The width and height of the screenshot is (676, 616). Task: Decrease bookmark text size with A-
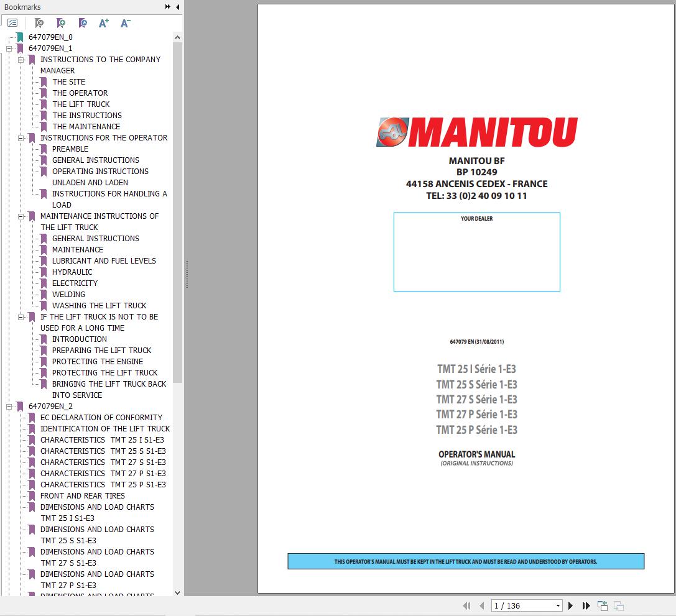(x=125, y=23)
